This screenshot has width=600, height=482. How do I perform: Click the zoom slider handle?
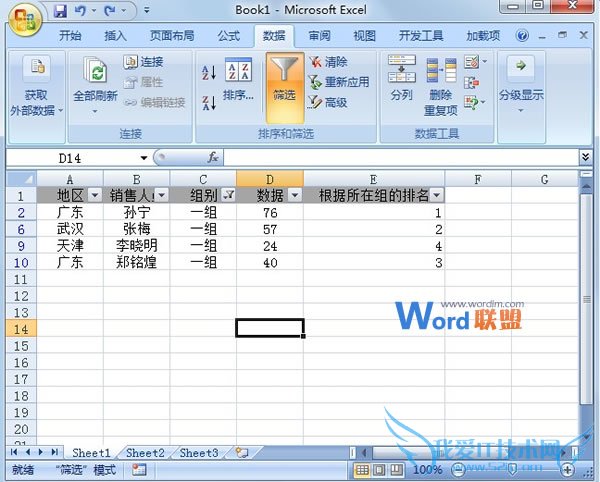click(512, 469)
